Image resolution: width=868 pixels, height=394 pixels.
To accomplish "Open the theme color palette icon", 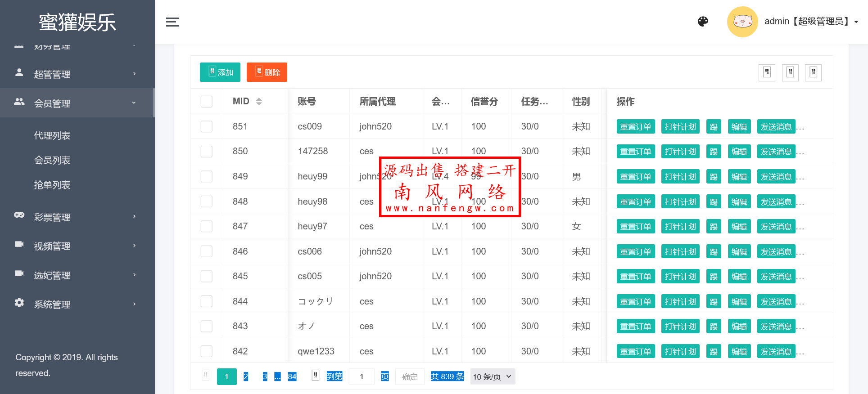I will pos(703,22).
